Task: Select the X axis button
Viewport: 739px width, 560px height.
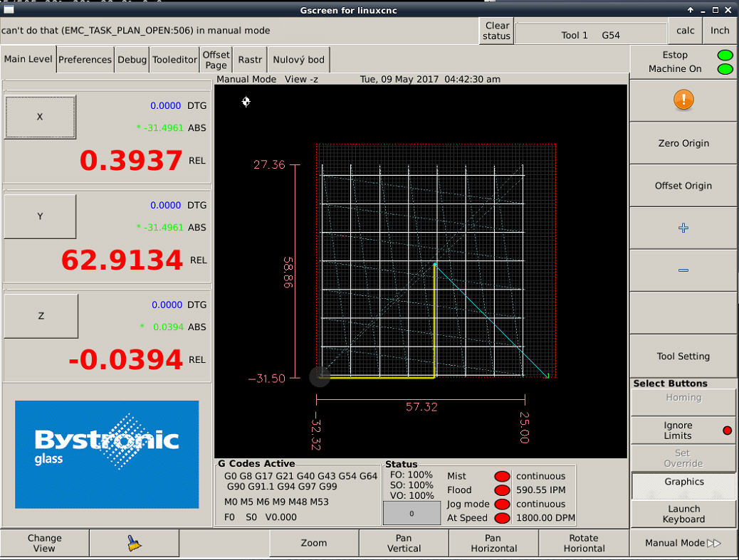Action: tap(40, 117)
